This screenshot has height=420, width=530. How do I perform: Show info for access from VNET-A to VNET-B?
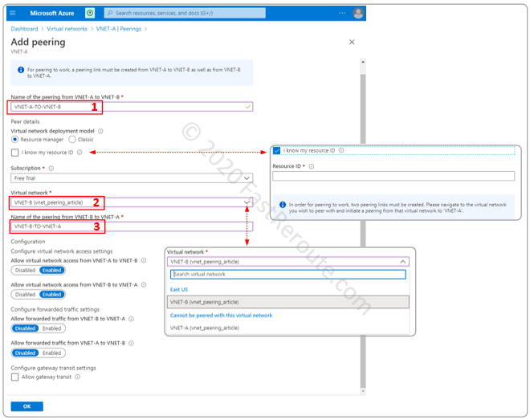[144, 260]
